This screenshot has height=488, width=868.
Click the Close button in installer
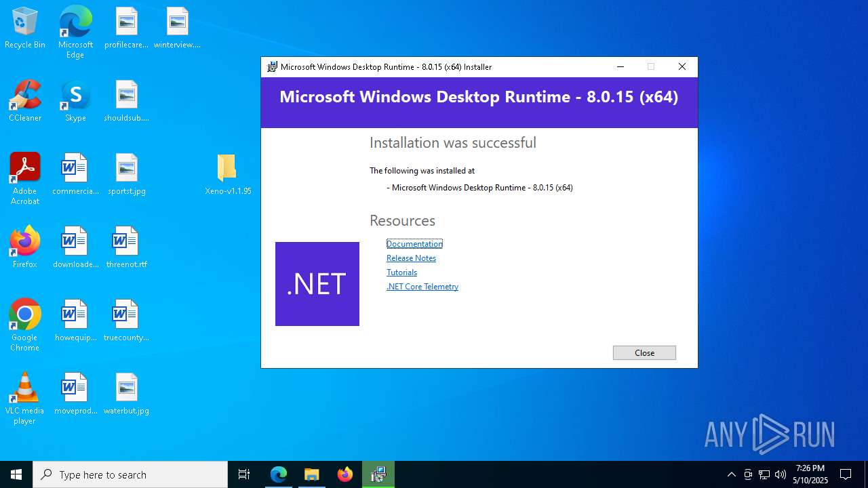(644, 352)
